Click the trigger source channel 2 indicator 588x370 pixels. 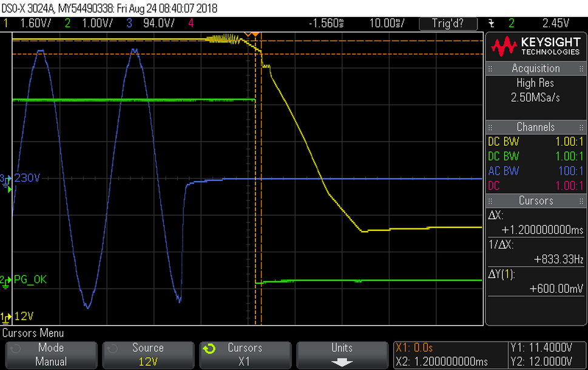coord(511,23)
